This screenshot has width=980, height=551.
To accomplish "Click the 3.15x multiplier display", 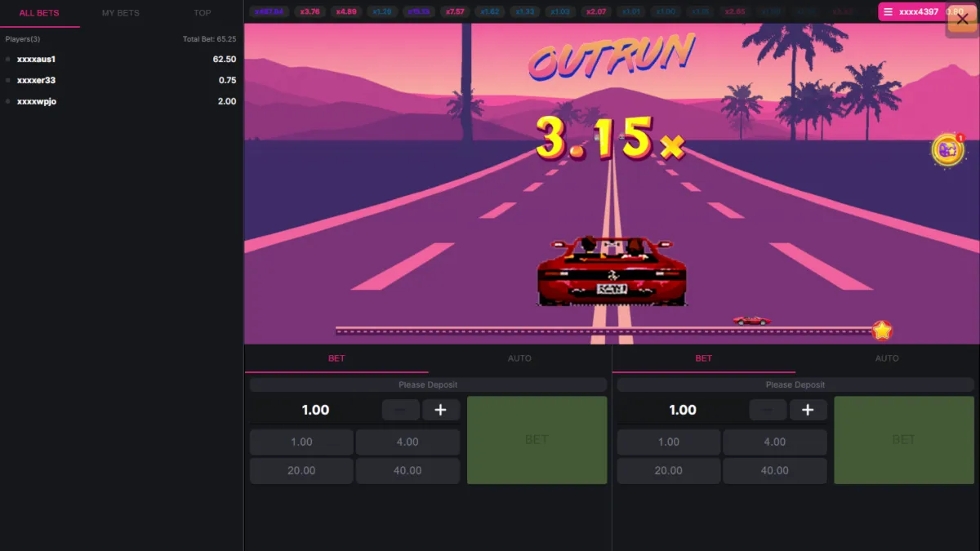I will click(610, 137).
